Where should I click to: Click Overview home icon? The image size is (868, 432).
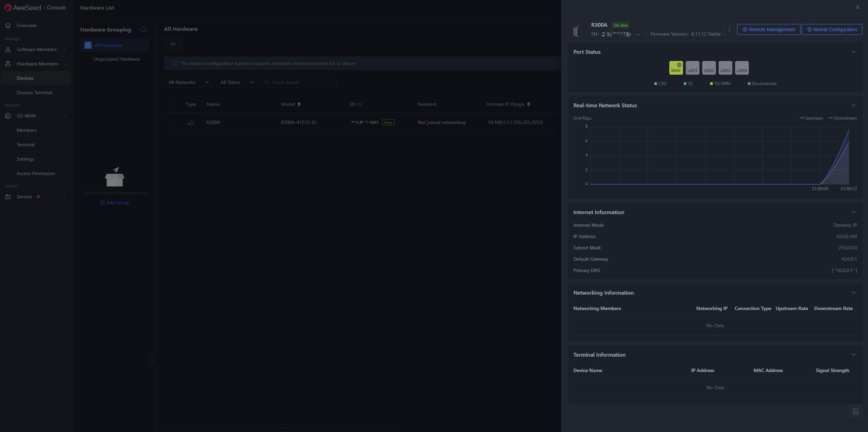(8, 25)
